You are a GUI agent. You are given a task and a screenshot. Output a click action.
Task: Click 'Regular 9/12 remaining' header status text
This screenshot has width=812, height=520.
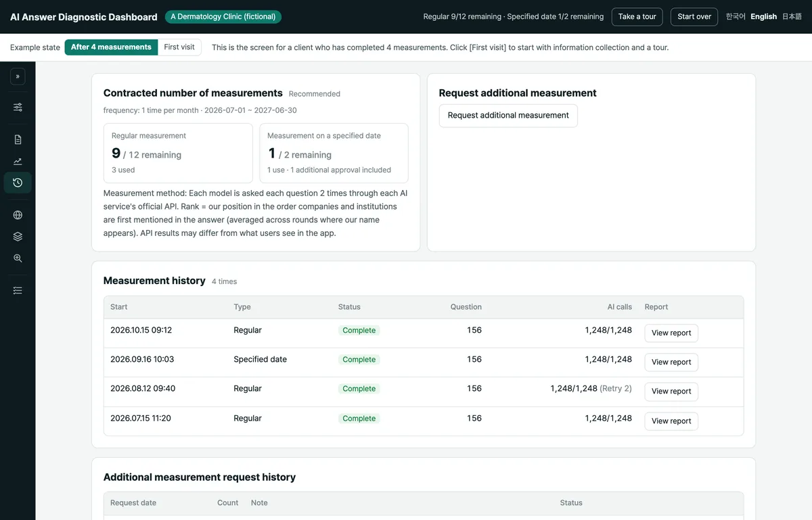(463, 17)
